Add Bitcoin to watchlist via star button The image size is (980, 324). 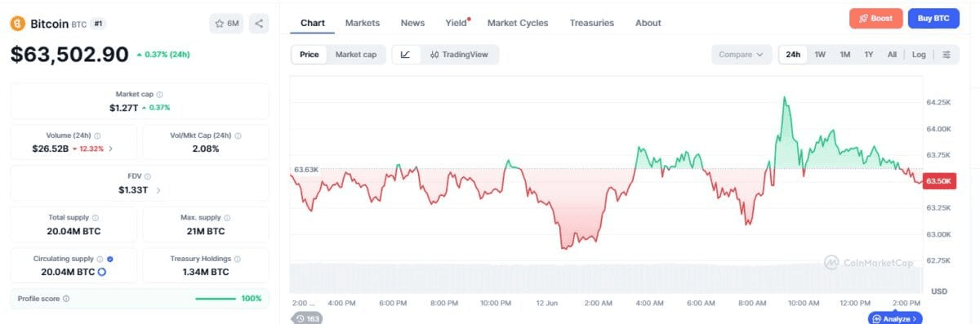coord(226,24)
